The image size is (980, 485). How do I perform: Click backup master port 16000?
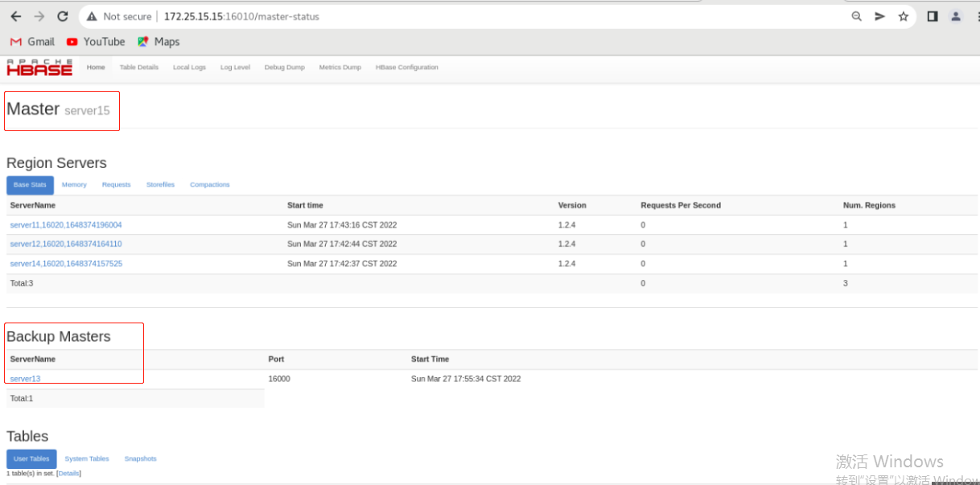click(x=279, y=379)
